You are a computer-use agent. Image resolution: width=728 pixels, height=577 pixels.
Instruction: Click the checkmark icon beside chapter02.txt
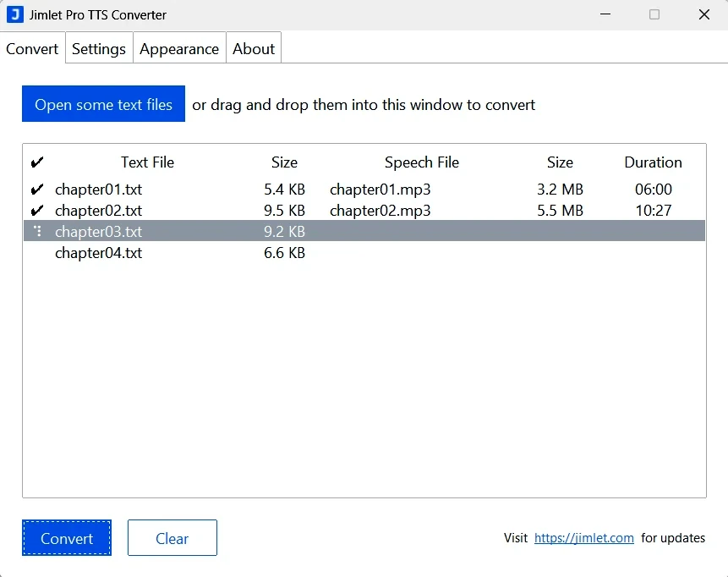[37, 210]
